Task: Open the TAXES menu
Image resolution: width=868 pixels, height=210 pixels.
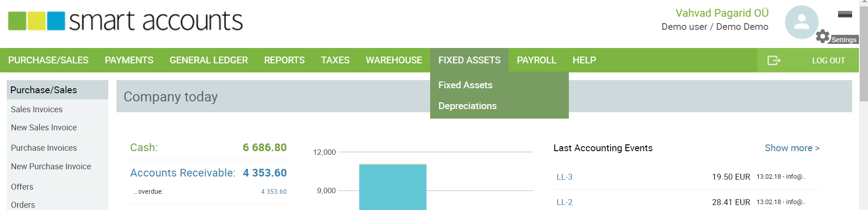Action: [x=335, y=60]
